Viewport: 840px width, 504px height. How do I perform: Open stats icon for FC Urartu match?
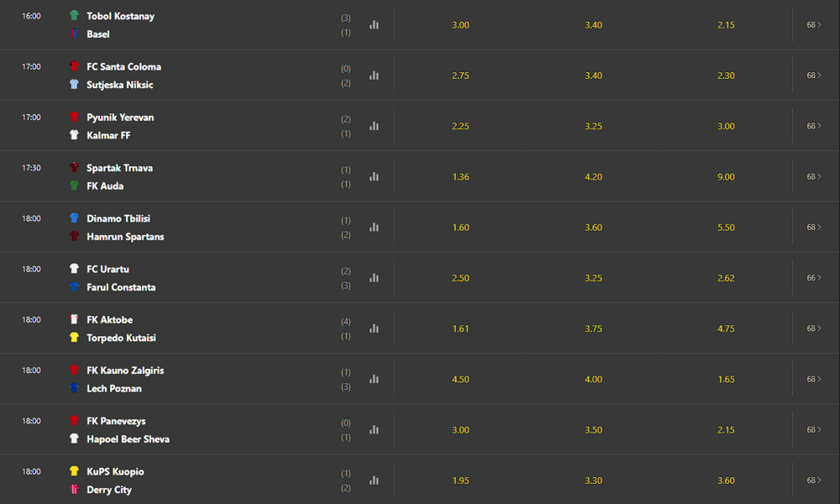pos(374,278)
